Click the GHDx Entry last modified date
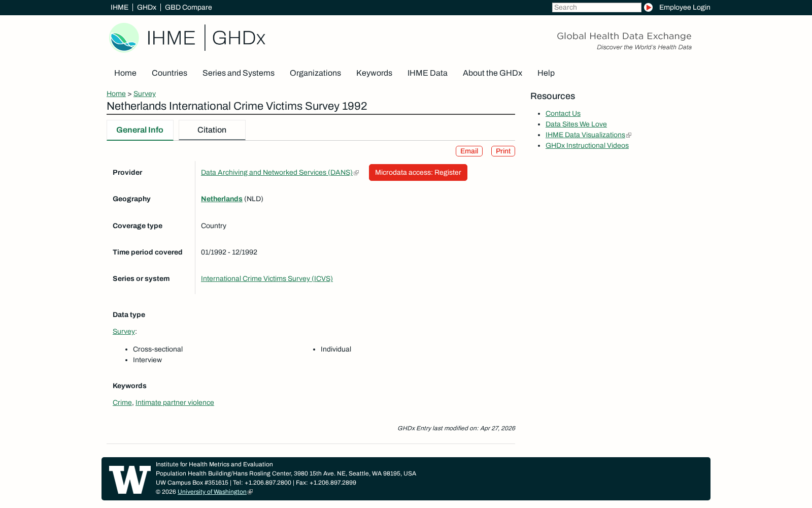This screenshot has width=812, height=508. [x=456, y=428]
